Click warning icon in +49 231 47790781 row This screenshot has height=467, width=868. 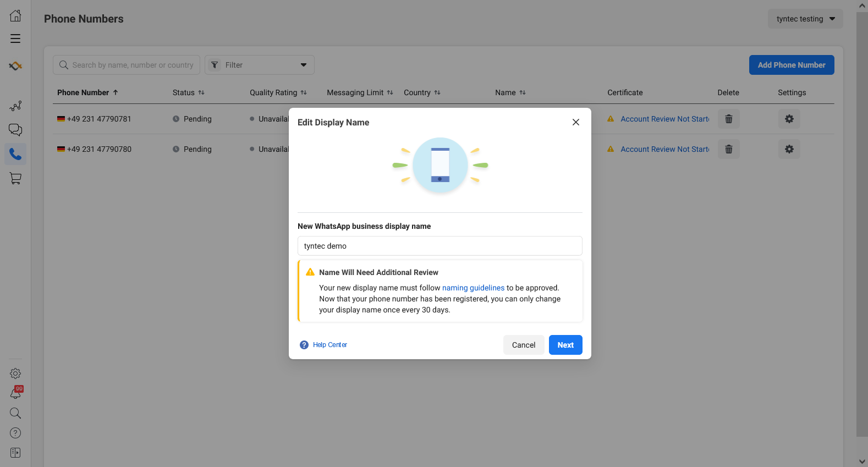pos(611,119)
